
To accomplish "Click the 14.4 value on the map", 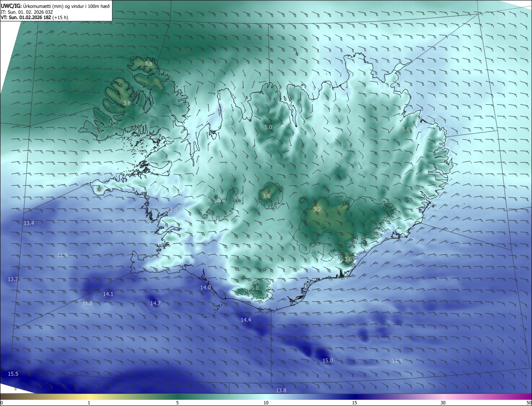I will [246, 320].
